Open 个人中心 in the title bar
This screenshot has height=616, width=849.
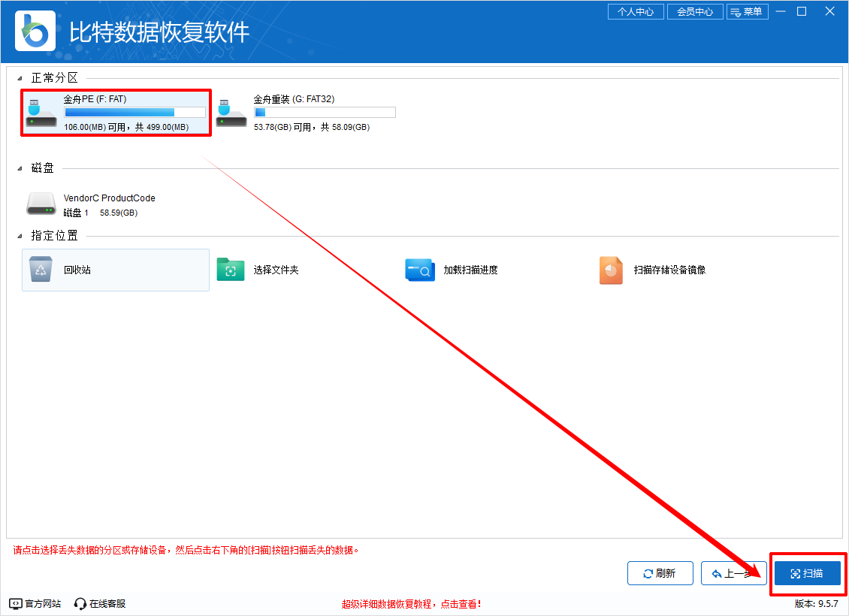pyautogui.click(x=636, y=11)
